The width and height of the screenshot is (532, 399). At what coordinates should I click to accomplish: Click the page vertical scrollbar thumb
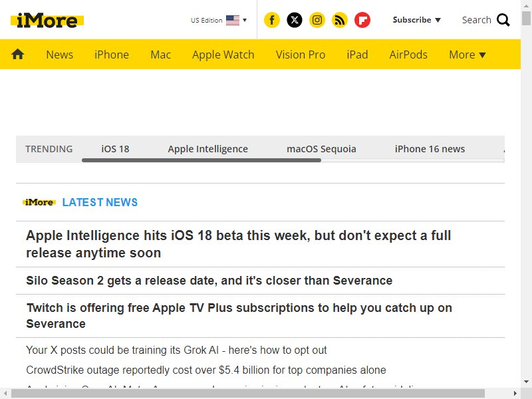(x=526, y=18)
